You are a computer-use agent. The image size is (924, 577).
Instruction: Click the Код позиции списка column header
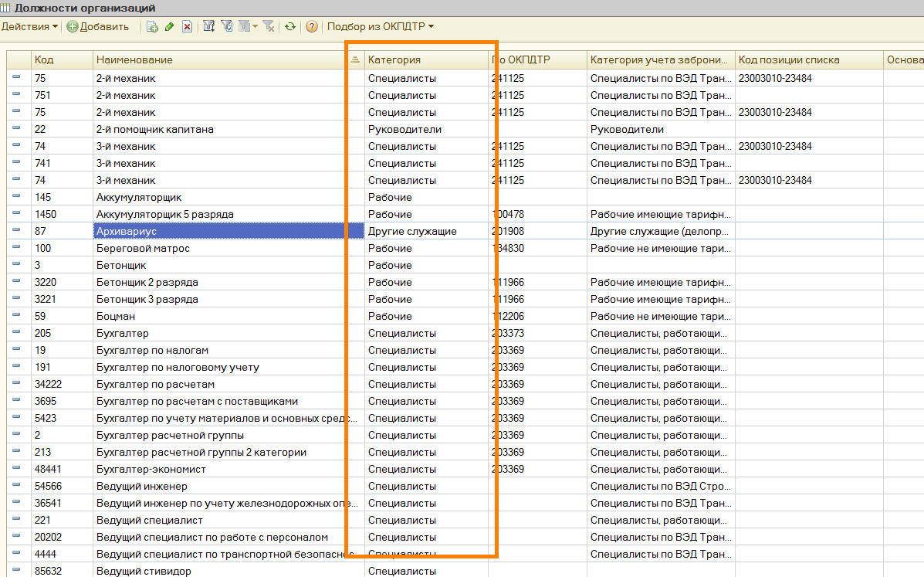pos(808,59)
